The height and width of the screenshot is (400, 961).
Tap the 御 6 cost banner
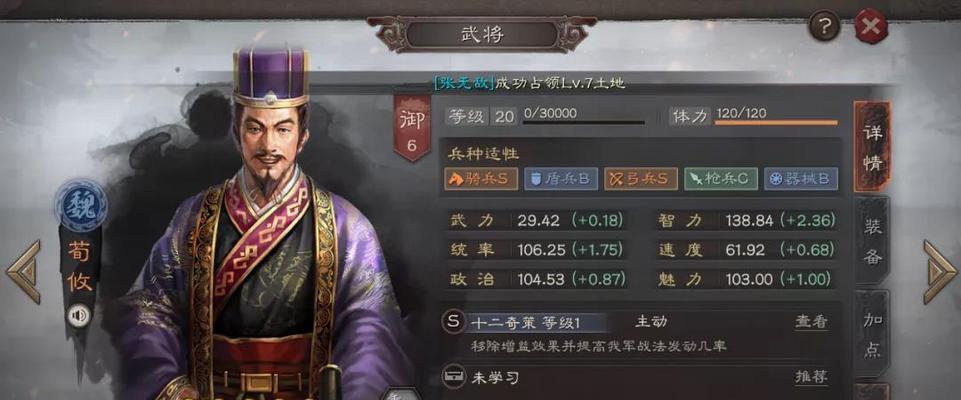411,127
